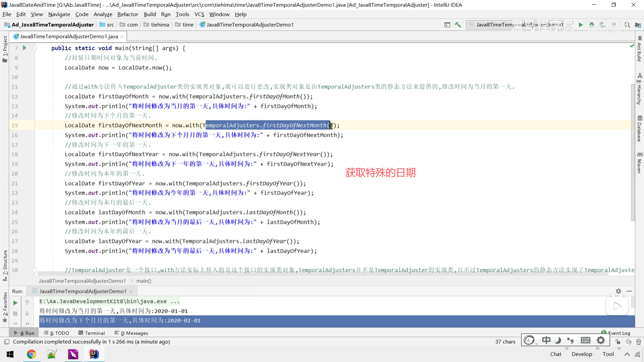Switch to the Terminal tool tab
This screenshot has height=362, width=644.
point(92,333)
